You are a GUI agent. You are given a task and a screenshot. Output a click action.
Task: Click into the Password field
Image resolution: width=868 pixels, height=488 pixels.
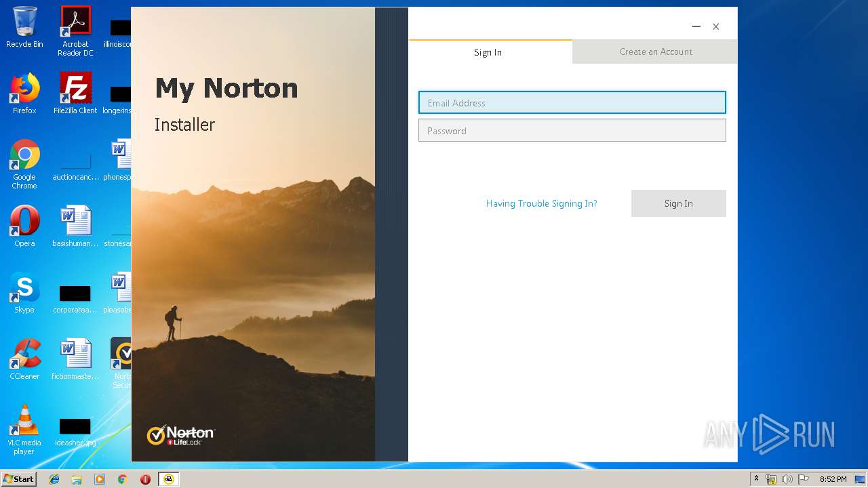572,130
